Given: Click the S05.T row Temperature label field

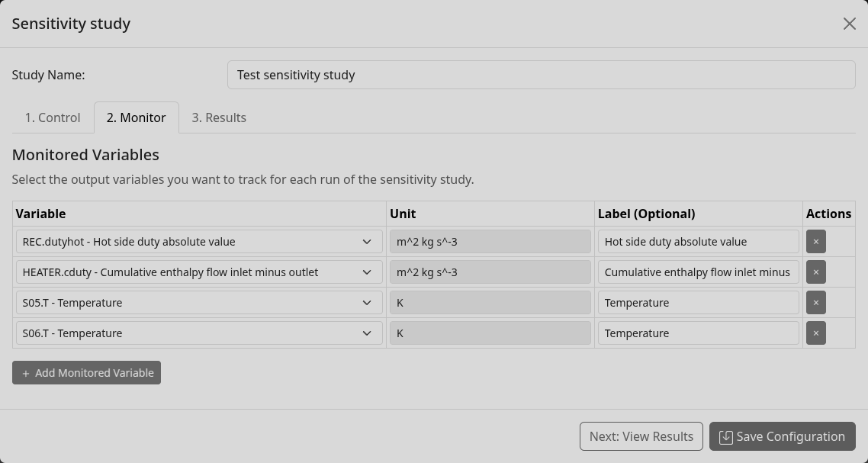Looking at the screenshot, I should 698,303.
